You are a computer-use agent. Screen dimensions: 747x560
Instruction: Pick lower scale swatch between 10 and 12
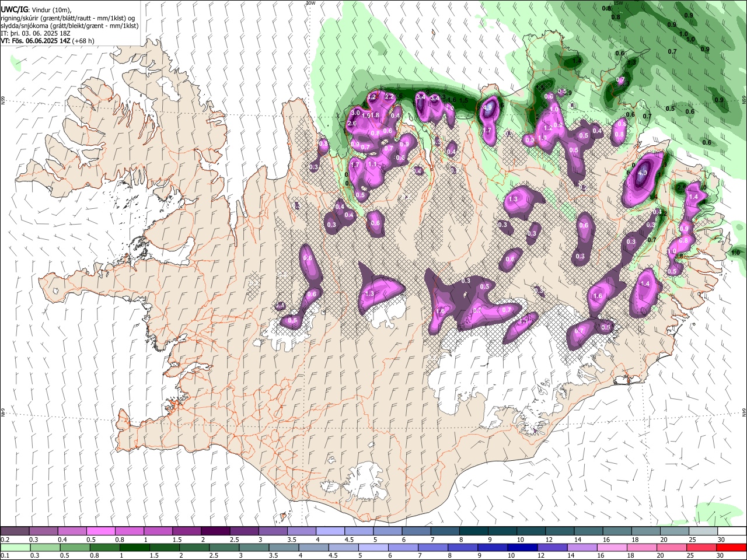(522, 547)
